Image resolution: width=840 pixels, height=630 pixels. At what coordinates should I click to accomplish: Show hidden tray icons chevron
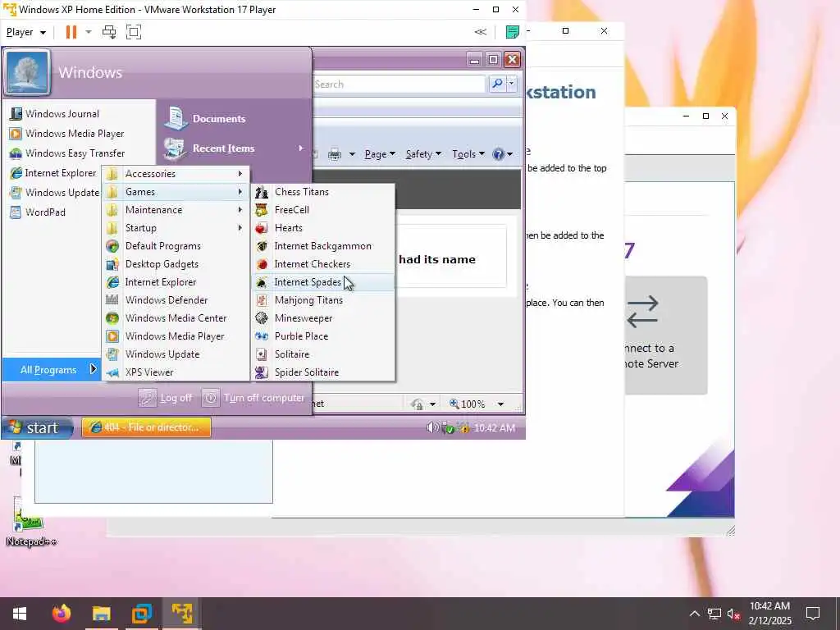[694, 614]
